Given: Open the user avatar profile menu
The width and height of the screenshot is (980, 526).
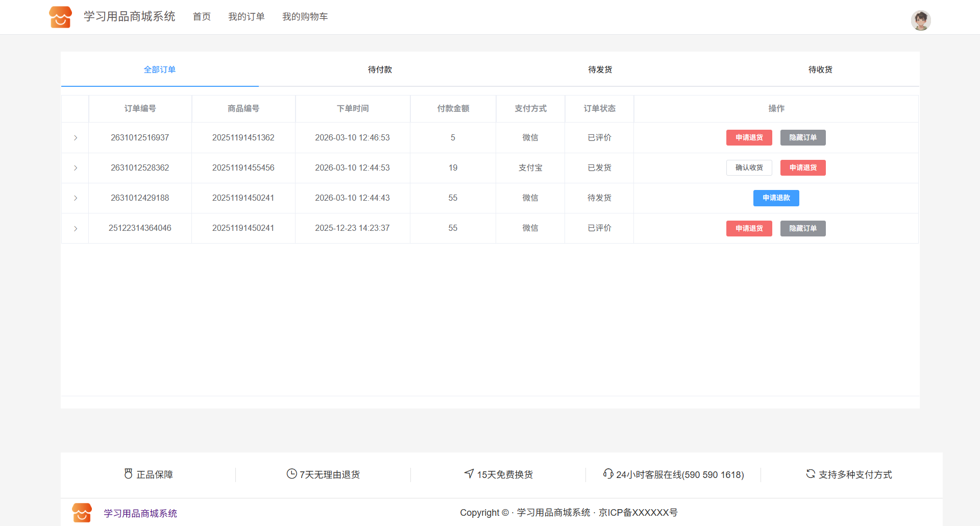Looking at the screenshot, I should pos(920,20).
